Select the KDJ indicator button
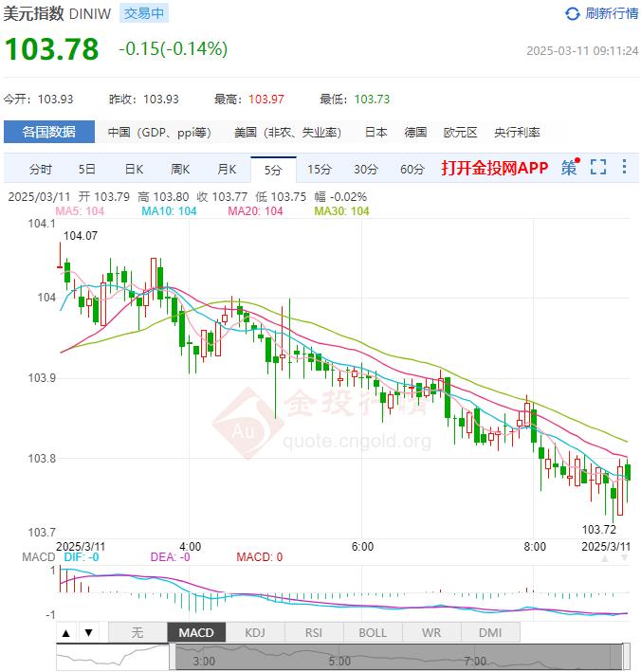 click(x=255, y=632)
